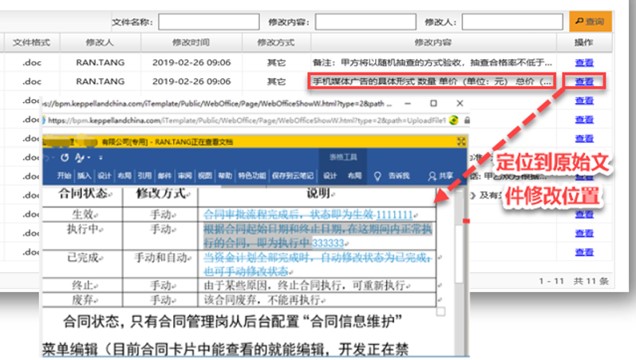Screen dimensions: 636x360
Task: Click the Word redo/repeat arrow icon
Action: point(64,157)
